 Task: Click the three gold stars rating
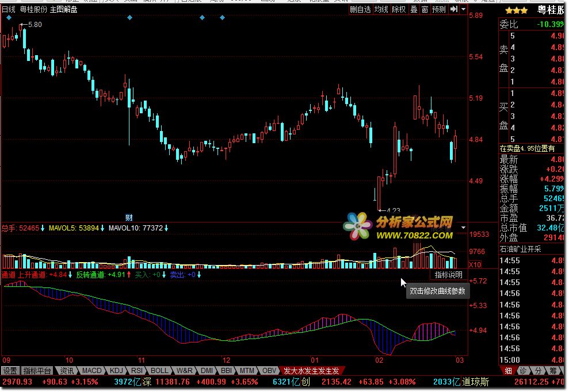516,10
